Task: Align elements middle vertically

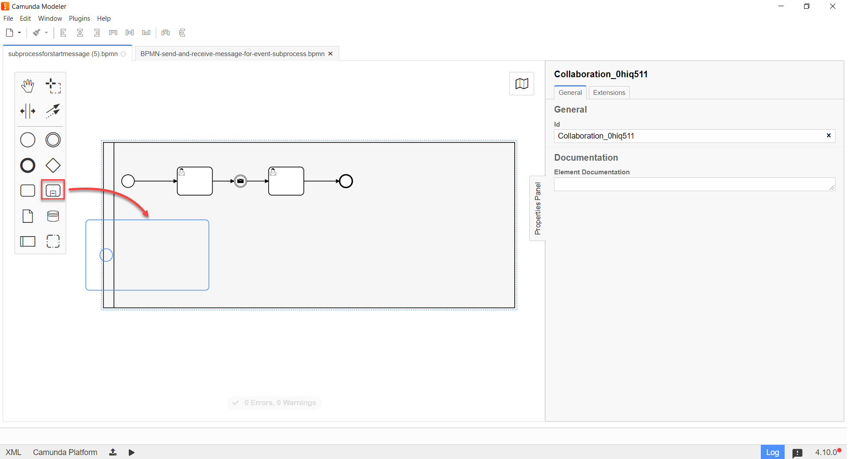Action: click(130, 33)
